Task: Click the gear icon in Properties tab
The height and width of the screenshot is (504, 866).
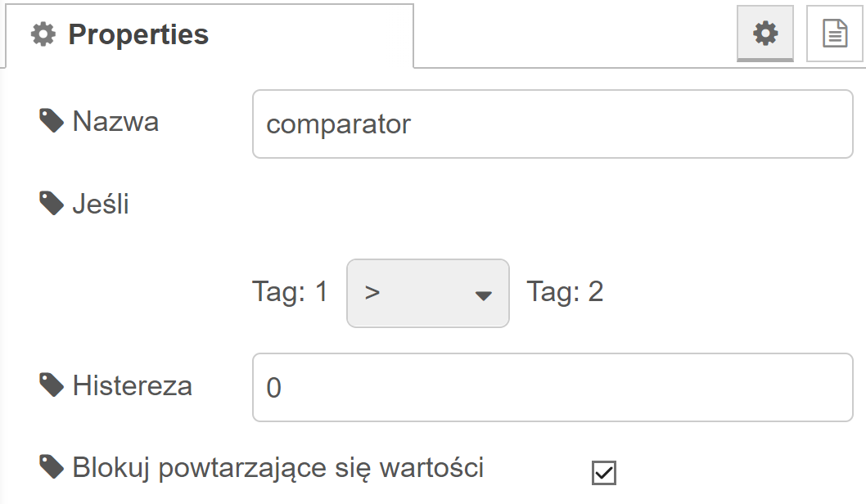Action: pos(43,34)
